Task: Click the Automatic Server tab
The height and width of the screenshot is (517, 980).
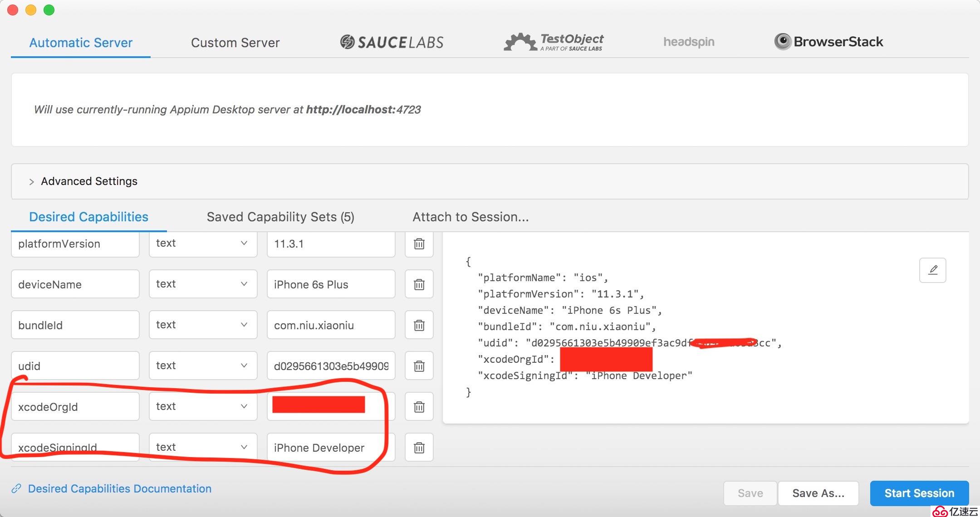Action: pos(81,42)
